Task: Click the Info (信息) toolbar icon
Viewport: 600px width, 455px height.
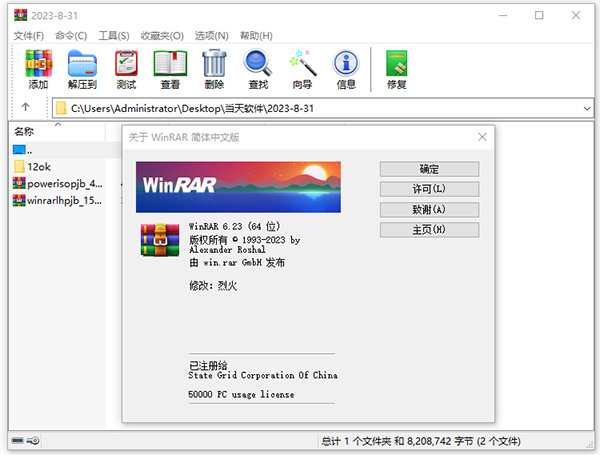Action: point(346,68)
